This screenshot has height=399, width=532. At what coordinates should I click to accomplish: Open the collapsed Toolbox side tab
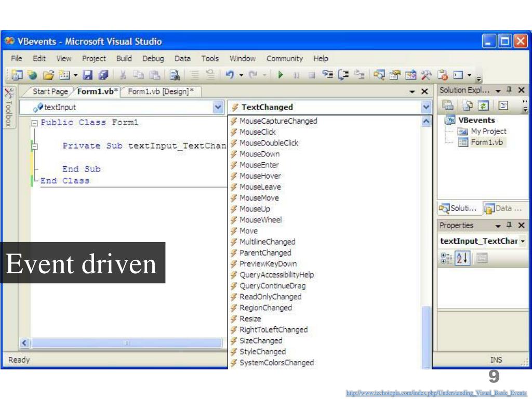pyautogui.click(x=9, y=107)
